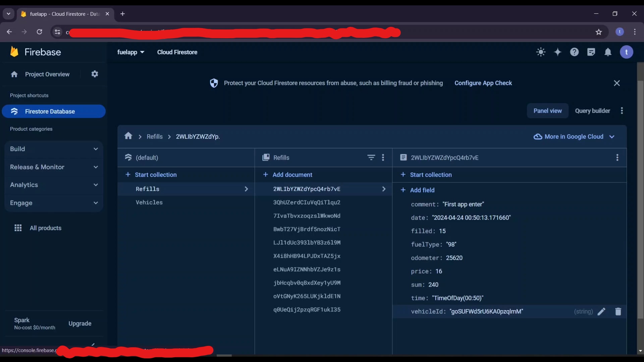Open document 7IvaTbvxzoqzslWkwoNd
Viewport: 644px width, 362px height.
pos(307,216)
